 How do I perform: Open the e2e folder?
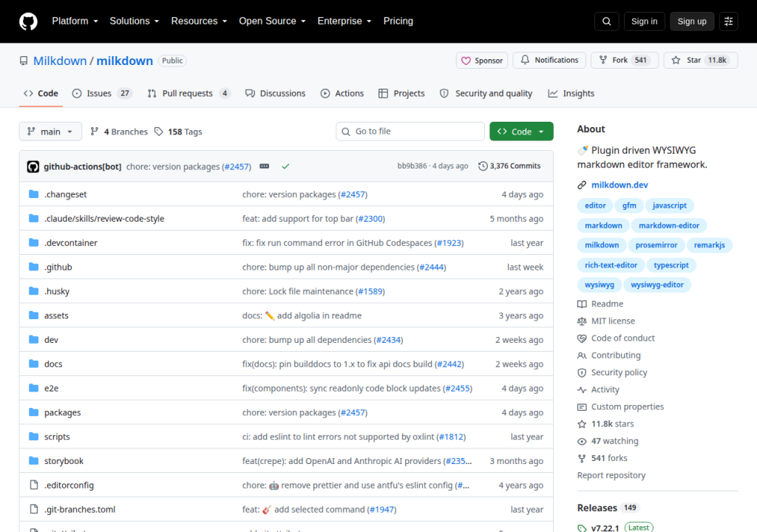point(51,388)
